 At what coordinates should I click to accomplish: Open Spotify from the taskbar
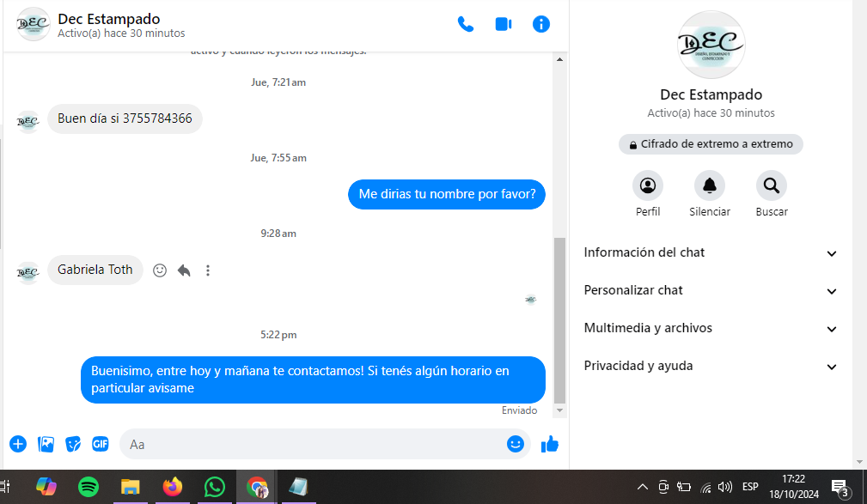[x=89, y=487]
